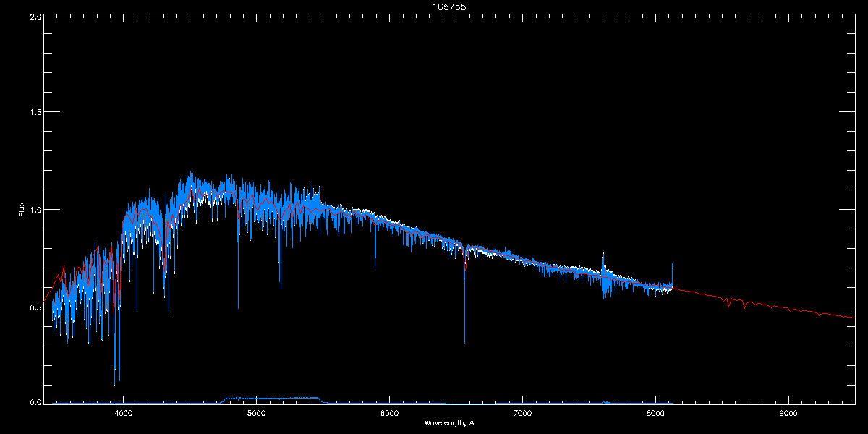
Task: Pick the deepest absorption dip just below 4000 Å
Action: tap(114, 382)
